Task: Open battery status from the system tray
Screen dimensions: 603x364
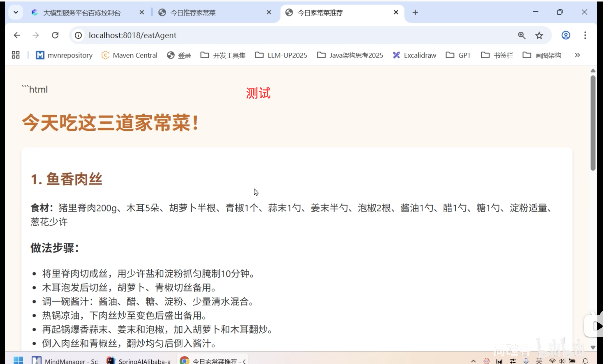Action: 572,361
